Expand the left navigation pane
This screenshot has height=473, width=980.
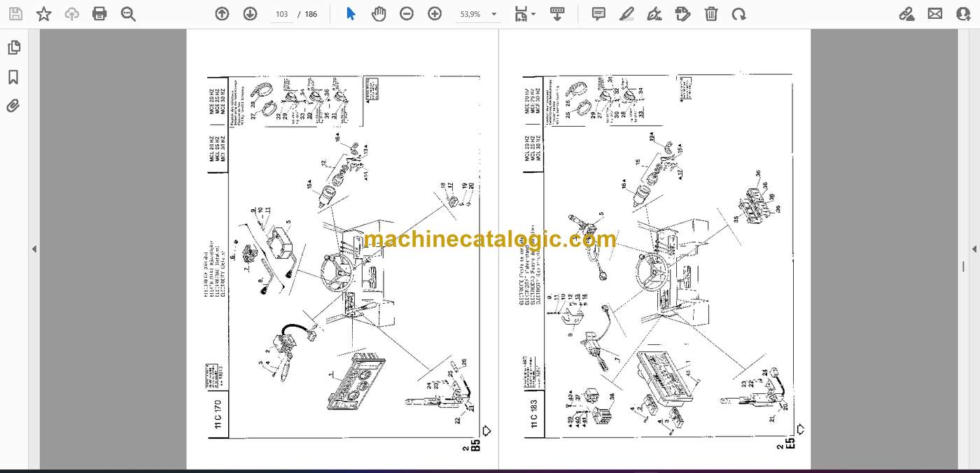point(34,249)
